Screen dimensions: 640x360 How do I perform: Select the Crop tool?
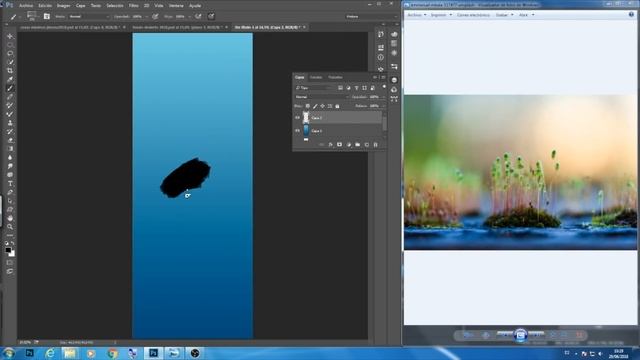click(x=10, y=71)
